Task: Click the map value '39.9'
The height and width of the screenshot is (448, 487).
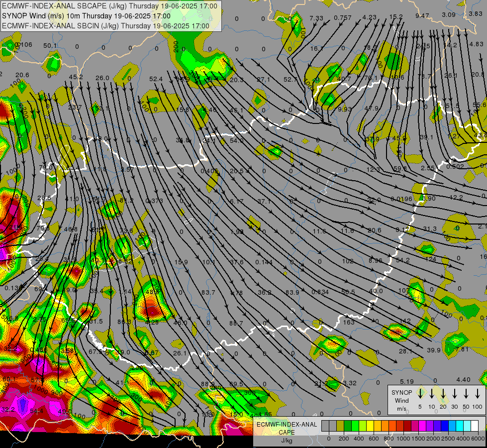Action: 434,350
